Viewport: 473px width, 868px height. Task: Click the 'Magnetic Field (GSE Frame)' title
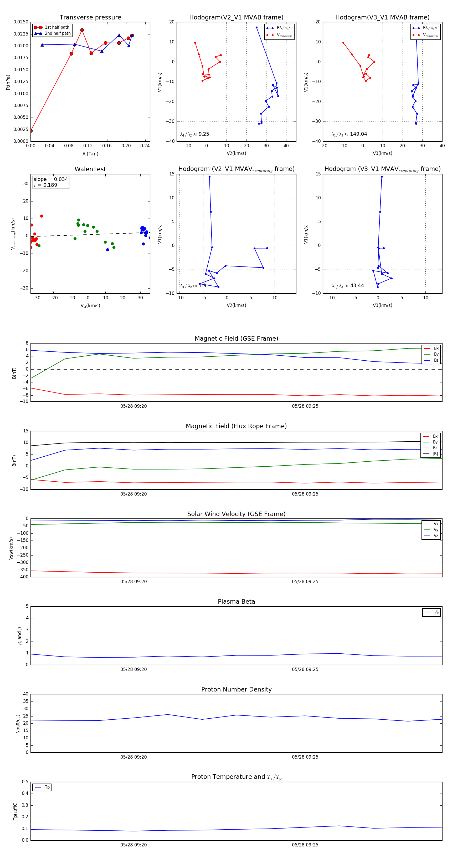(236, 339)
